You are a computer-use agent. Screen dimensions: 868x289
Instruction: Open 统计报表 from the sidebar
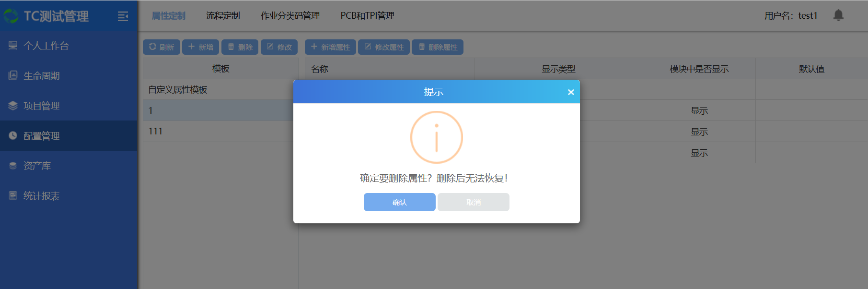point(42,196)
